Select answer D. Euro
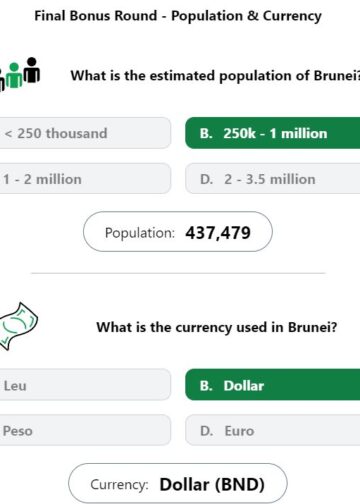 (x=273, y=430)
